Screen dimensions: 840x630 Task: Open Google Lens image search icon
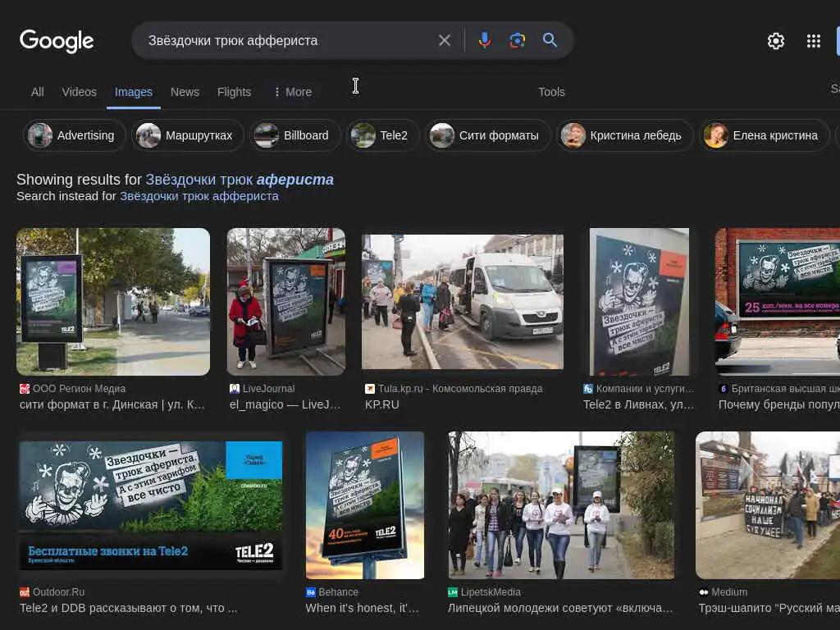coord(517,40)
